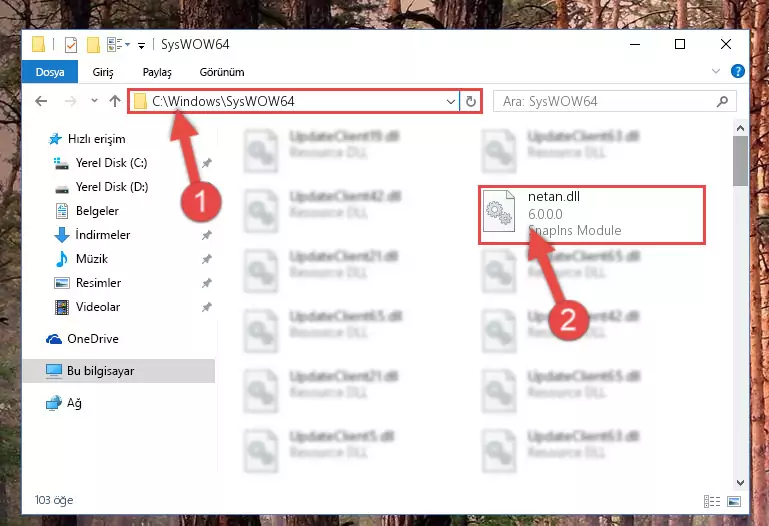
Task: Click the netan.dll gear file icon
Action: click(499, 211)
